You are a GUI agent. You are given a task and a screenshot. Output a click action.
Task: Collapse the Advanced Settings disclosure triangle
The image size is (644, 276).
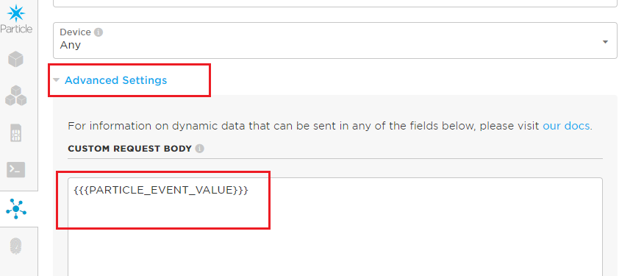click(x=57, y=79)
